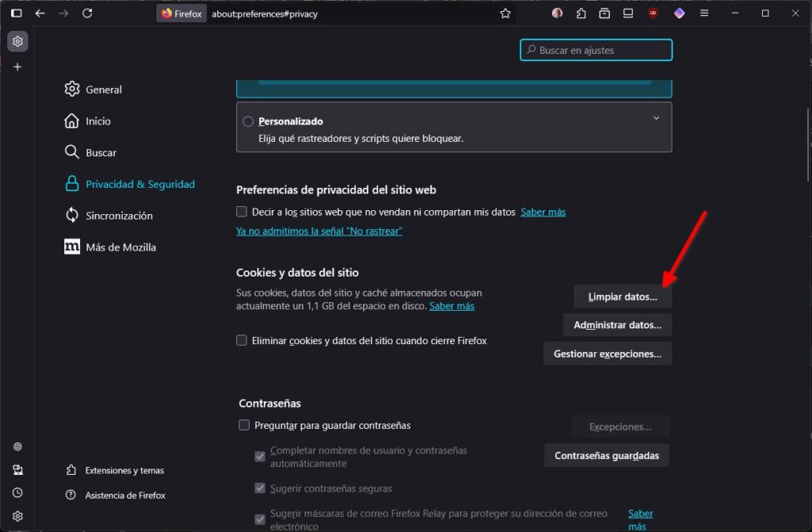Image resolution: width=812 pixels, height=532 pixels.
Task: Select the Personalizado radio button
Action: (x=248, y=121)
